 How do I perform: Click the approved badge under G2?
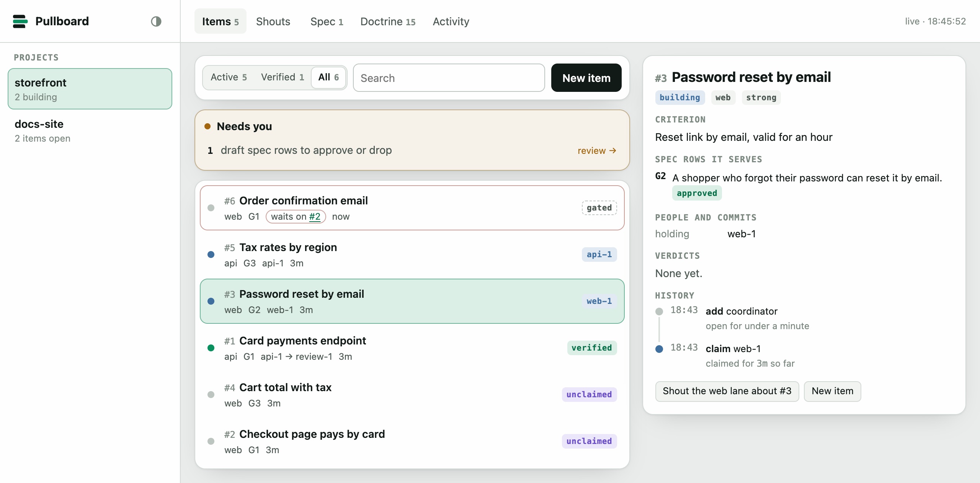pos(697,193)
